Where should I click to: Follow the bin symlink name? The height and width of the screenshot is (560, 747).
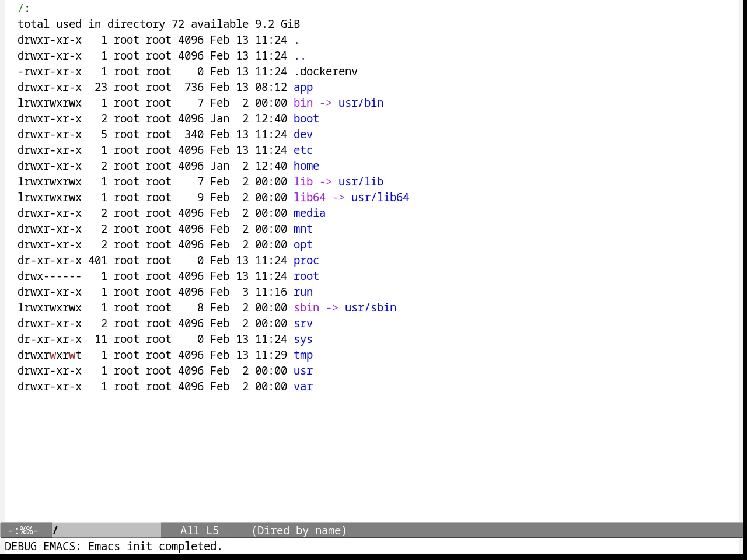[303, 103]
